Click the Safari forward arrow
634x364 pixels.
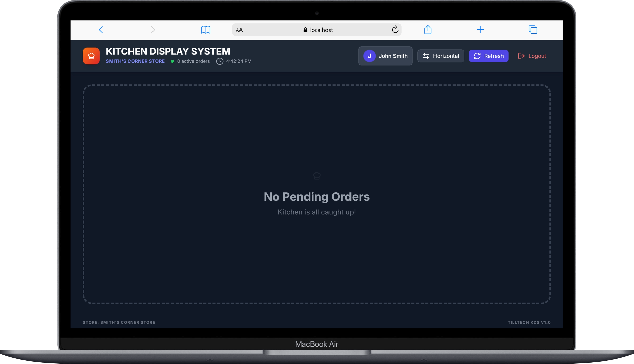click(153, 30)
